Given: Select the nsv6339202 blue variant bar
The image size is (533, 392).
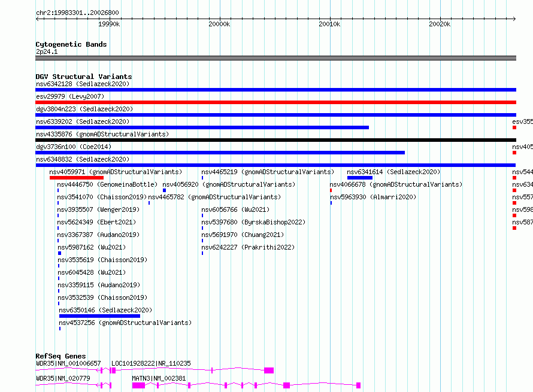Looking at the screenshot, I should 202,127.
